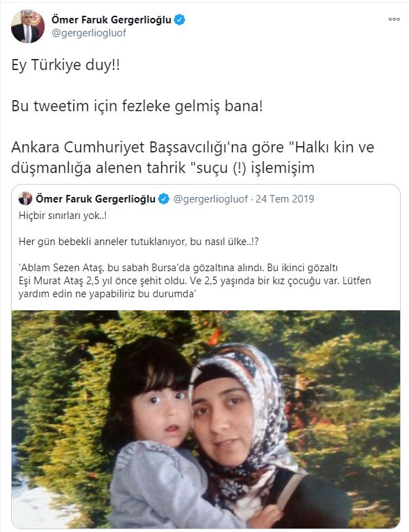Open @gergerliogluof handle in quoted tweet

(x=210, y=199)
